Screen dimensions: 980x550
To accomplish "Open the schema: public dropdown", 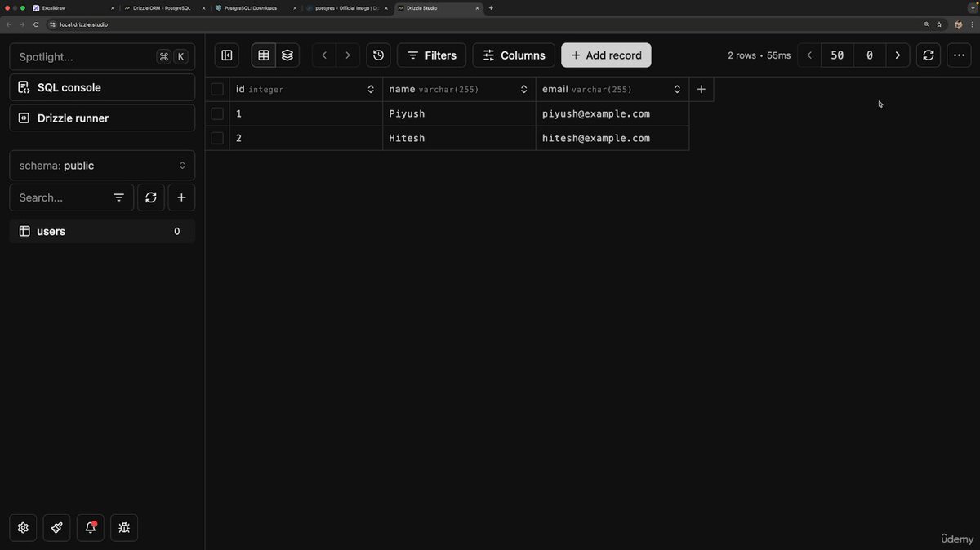I will pyautogui.click(x=102, y=165).
